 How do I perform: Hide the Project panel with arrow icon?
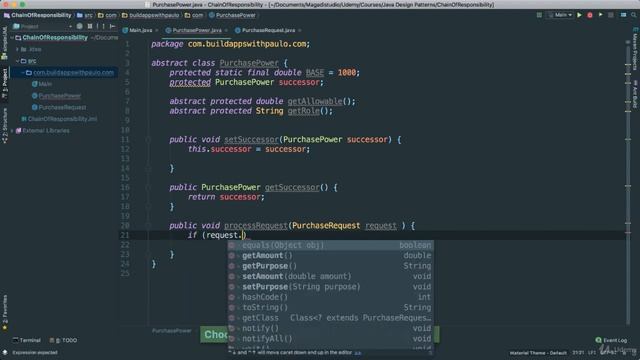tap(113, 27)
